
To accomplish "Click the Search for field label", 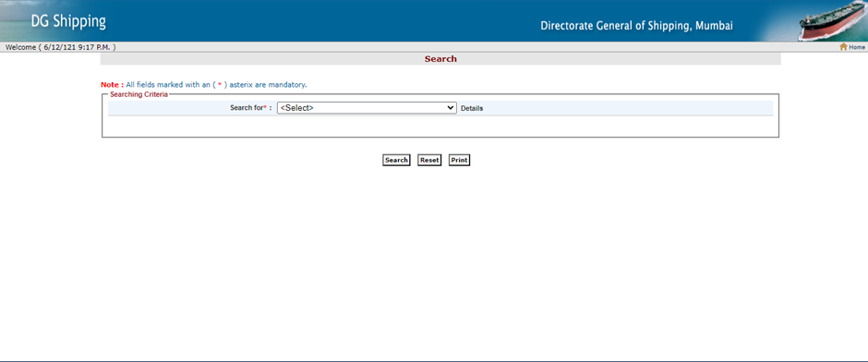I will tap(247, 108).
